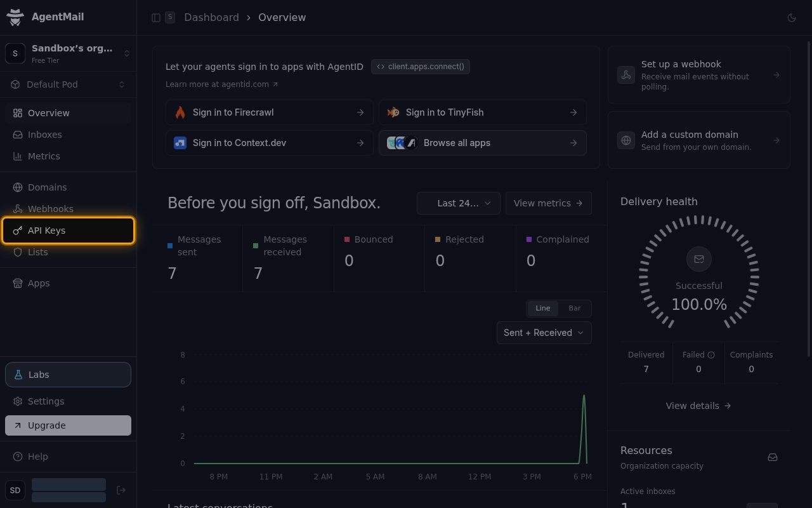Click the inbox icon beside Resources

click(773, 457)
